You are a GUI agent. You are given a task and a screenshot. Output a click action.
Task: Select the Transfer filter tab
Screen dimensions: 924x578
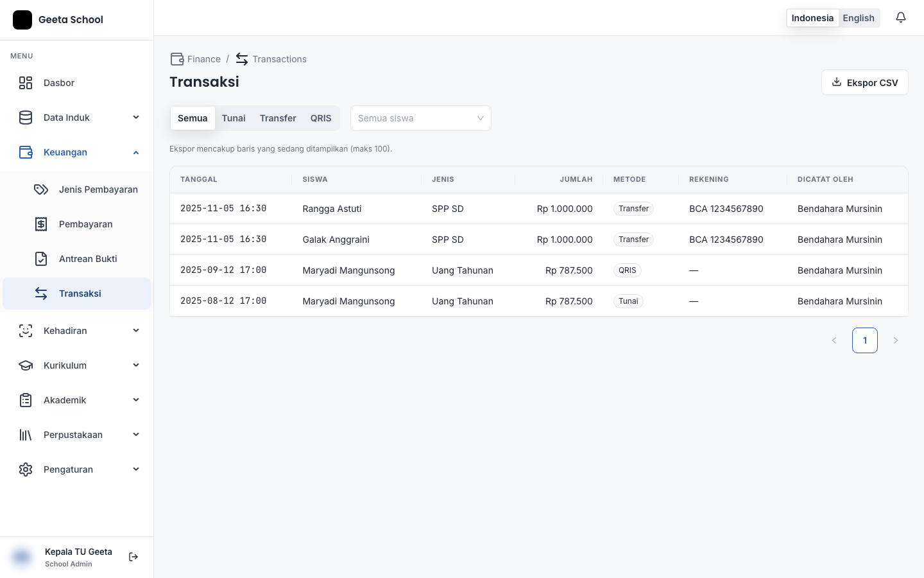[278, 118]
